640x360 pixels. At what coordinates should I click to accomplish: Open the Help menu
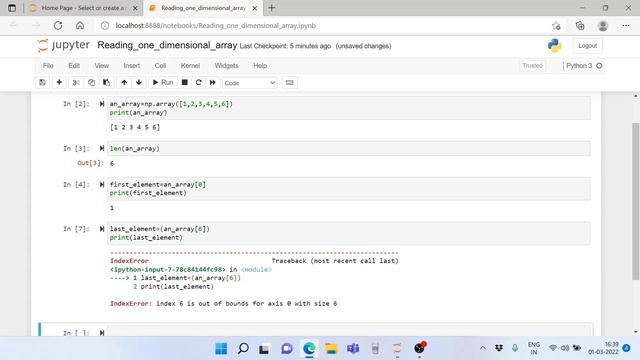[260, 66]
